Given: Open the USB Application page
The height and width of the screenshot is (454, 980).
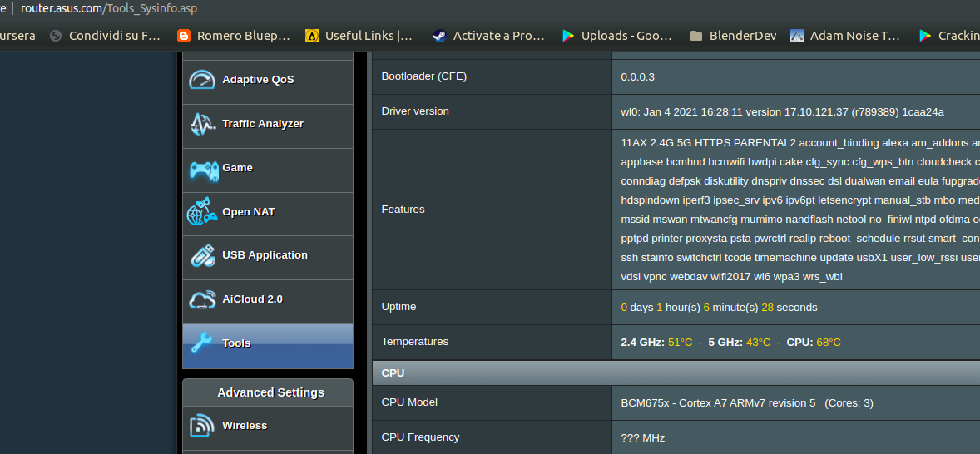Looking at the screenshot, I should tap(268, 257).
